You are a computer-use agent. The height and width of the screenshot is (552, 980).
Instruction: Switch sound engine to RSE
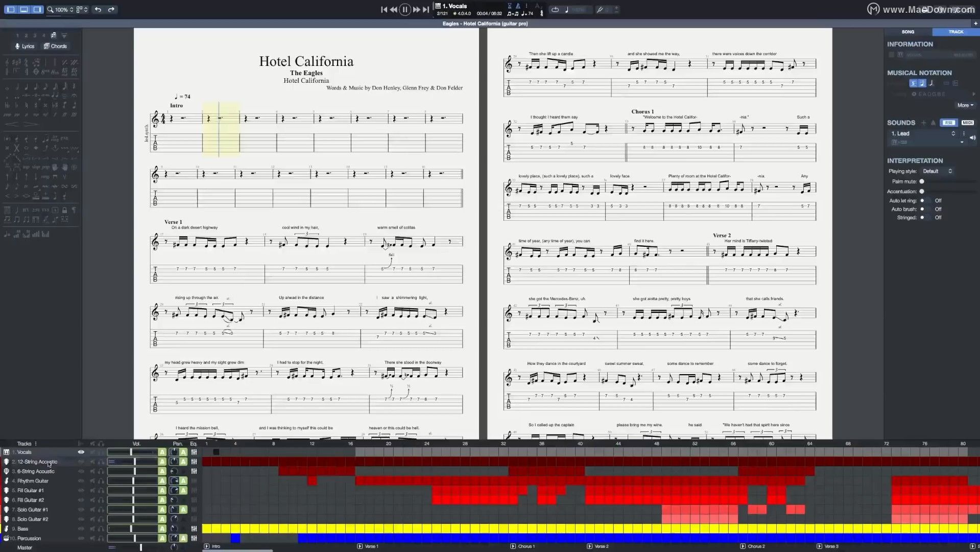[949, 123]
